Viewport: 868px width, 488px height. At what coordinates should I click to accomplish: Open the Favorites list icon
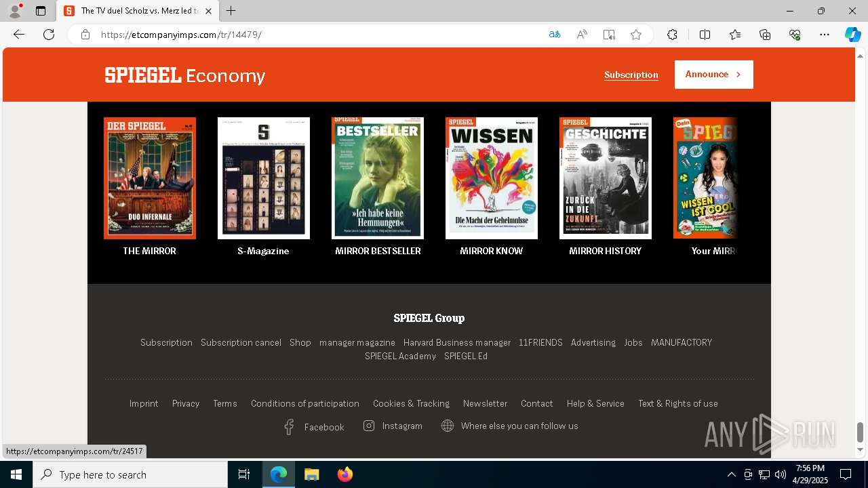click(735, 35)
